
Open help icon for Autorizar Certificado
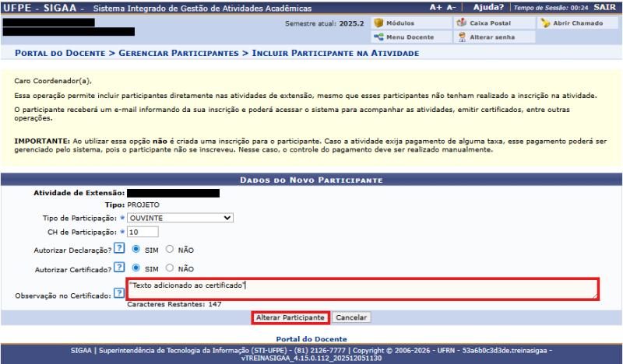pos(119,267)
